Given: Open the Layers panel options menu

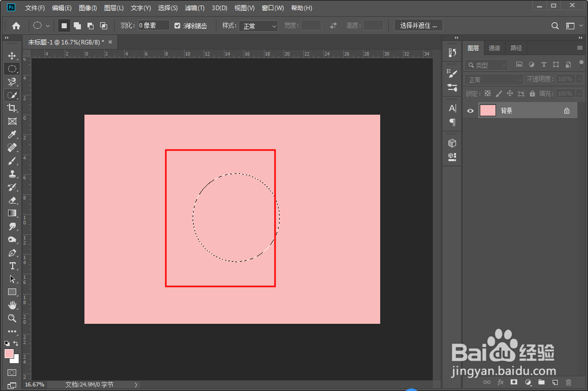Looking at the screenshot, I should click(x=580, y=47).
